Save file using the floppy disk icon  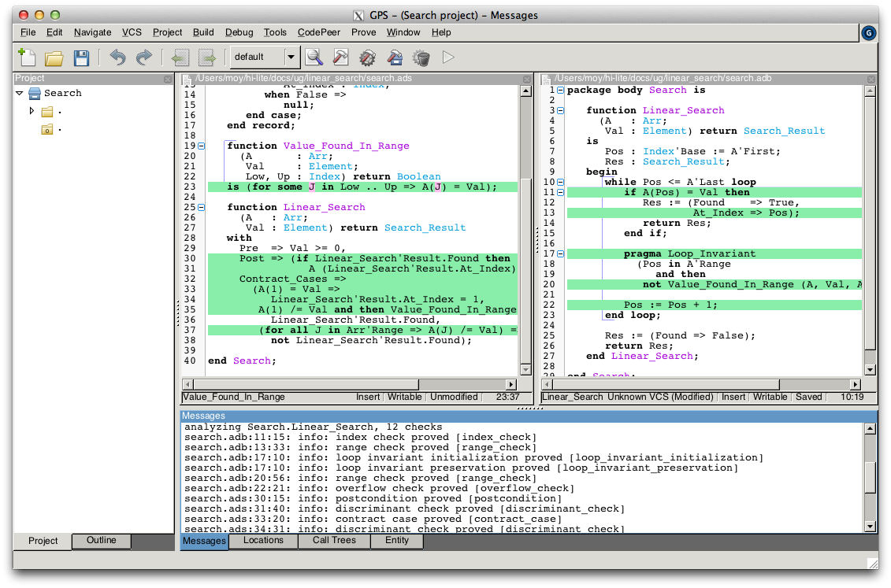(x=81, y=57)
